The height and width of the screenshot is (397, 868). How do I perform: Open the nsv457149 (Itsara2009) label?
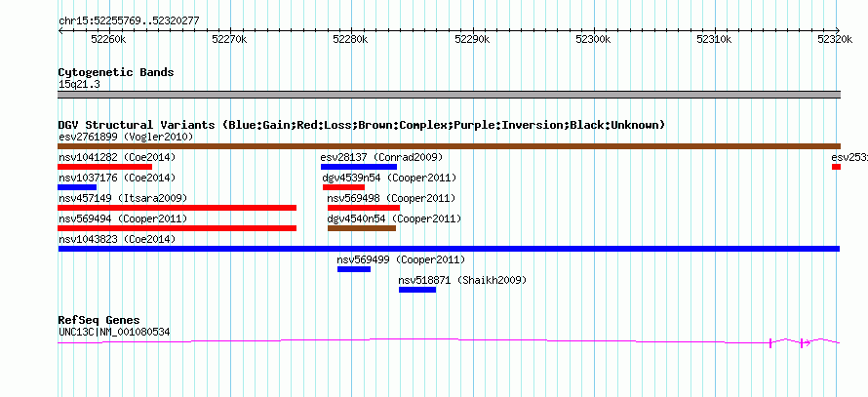click(x=123, y=198)
